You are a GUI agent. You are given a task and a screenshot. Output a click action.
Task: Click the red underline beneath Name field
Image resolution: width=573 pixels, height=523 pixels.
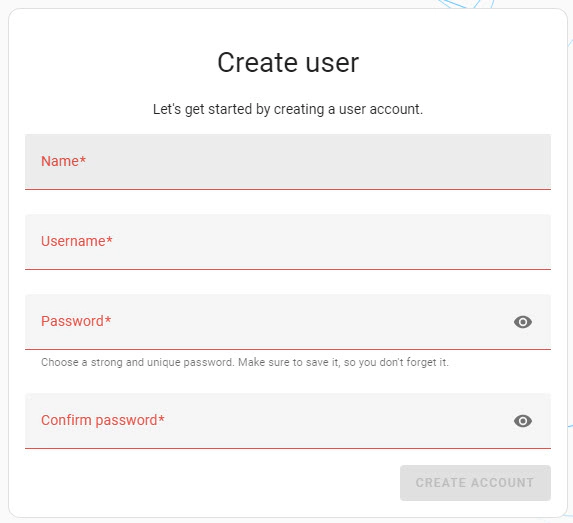288,189
